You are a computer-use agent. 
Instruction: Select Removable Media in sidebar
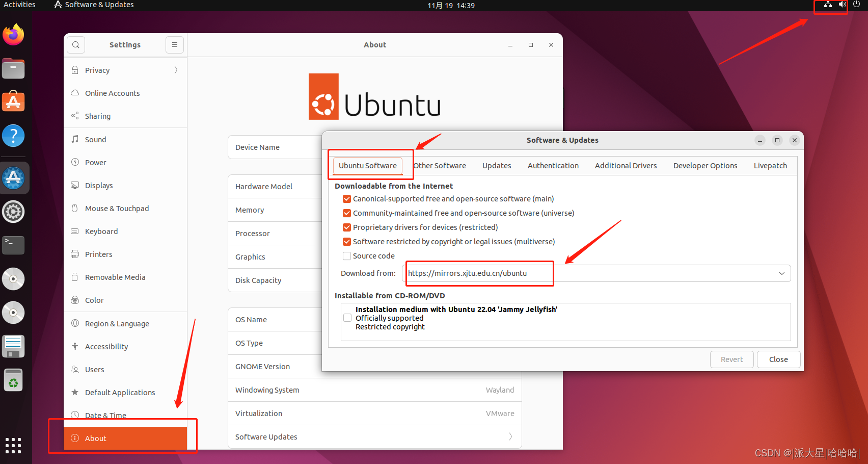coord(125,277)
